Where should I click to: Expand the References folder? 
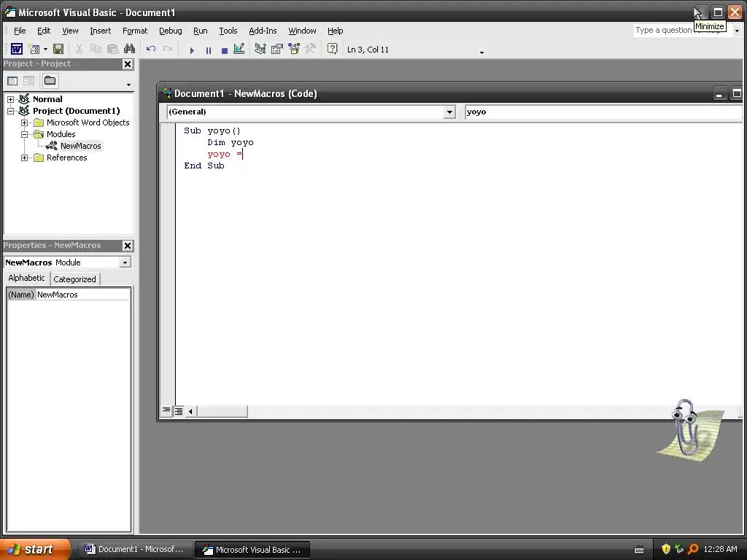point(24,157)
